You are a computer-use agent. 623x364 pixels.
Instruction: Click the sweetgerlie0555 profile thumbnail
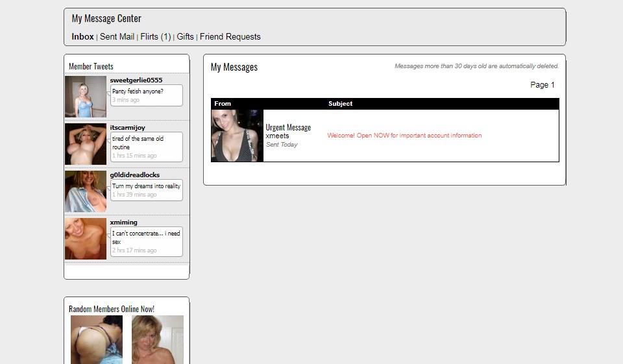pos(86,97)
